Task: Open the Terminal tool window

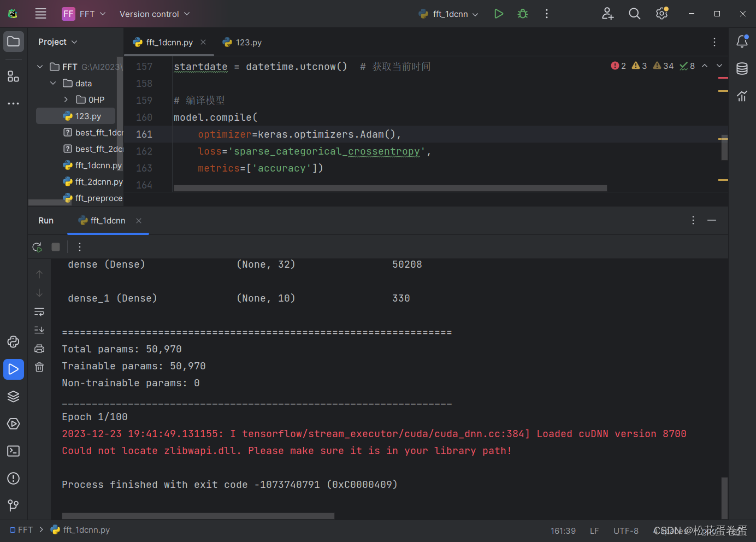Action: click(13, 451)
